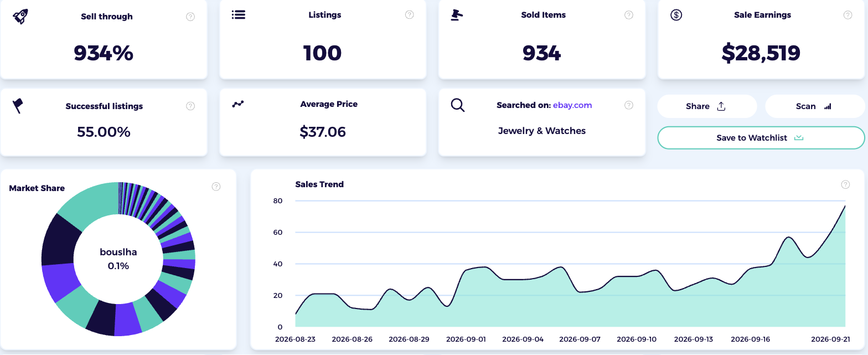Viewport: 868px width, 355px height.
Task: Click the Sell through value 934%
Action: (104, 53)
